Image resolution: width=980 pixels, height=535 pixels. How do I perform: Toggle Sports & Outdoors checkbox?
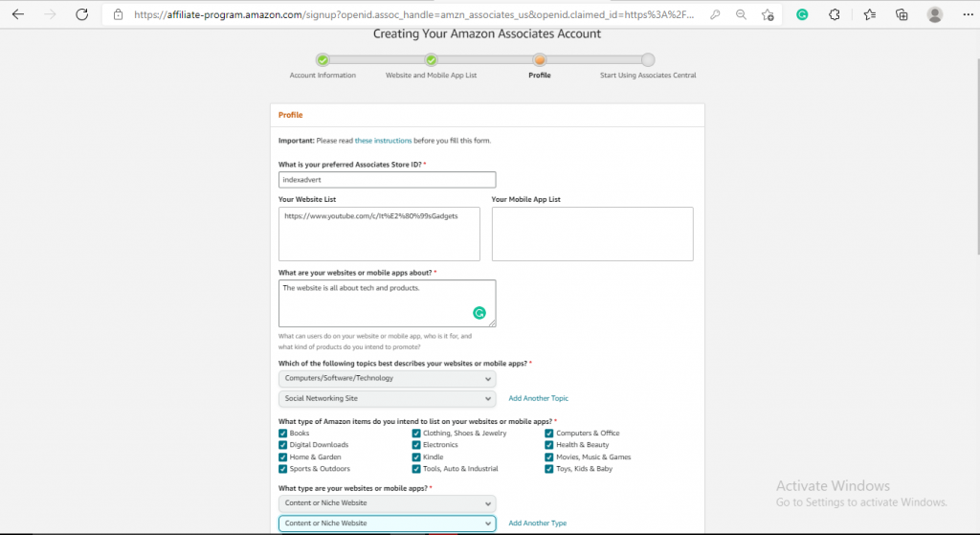click(x=282, y=469)
